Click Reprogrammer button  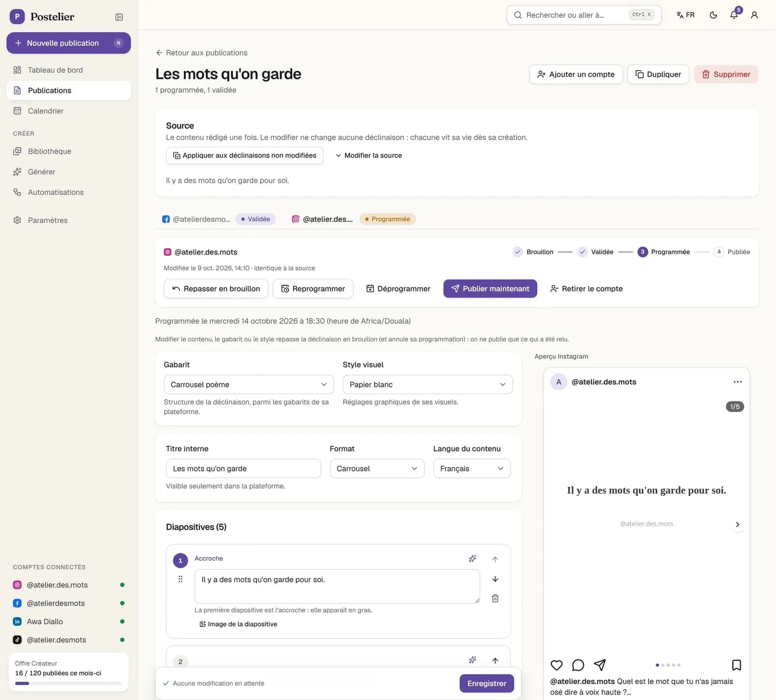tap(313, 288)
